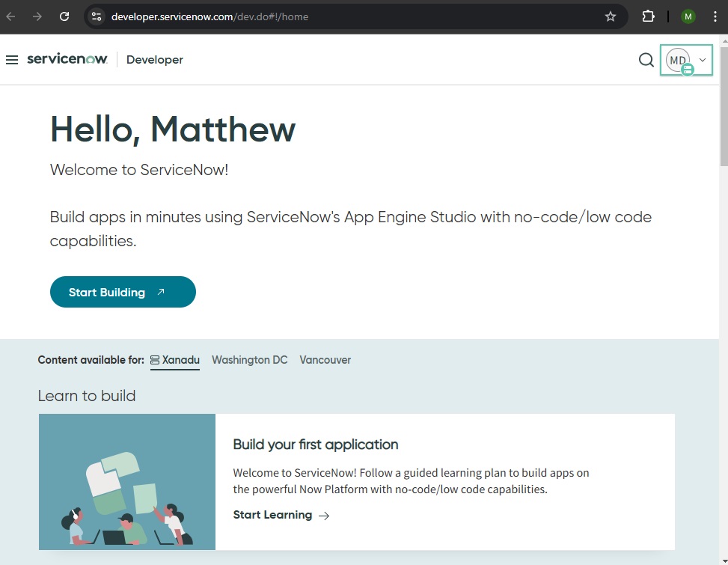Click the scrollbar down arrow
The height and width of the screenshot is (565, 728).
(724, 561)
